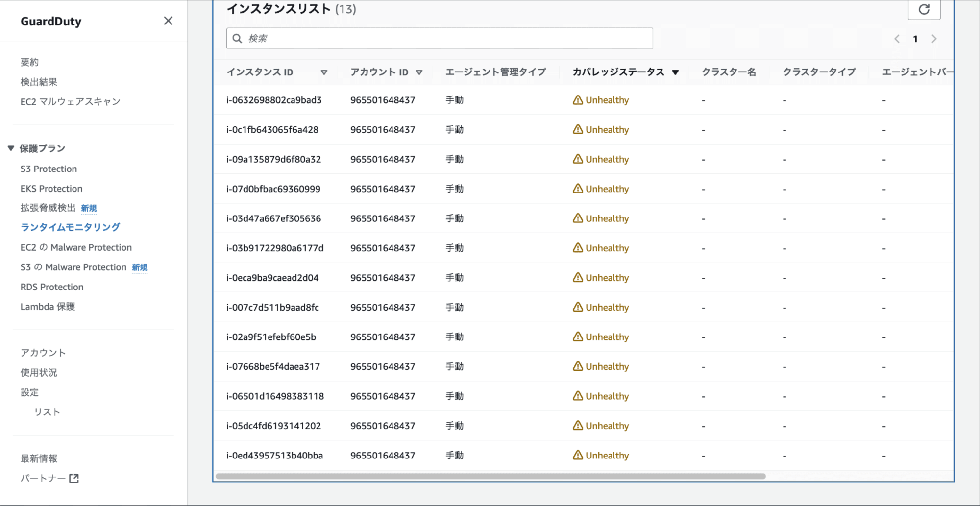Image resolution: width=980 pixels, height=506 pixels.
Task: Select instance ID i-05dc4fd6193141202
Action: (x=273, y=426)
